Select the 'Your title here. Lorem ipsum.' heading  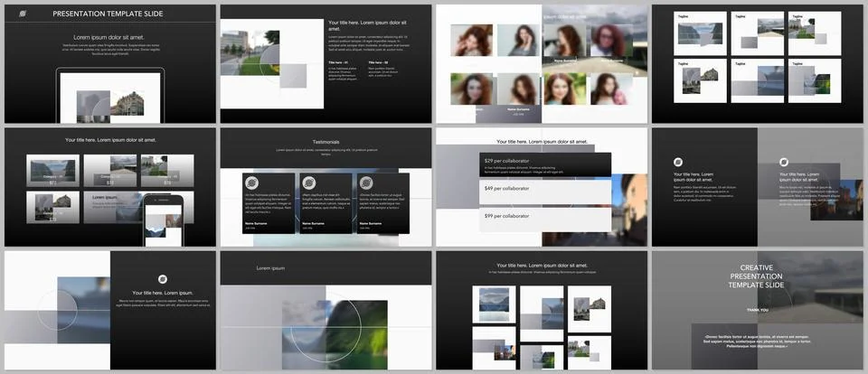click(163, 293)
